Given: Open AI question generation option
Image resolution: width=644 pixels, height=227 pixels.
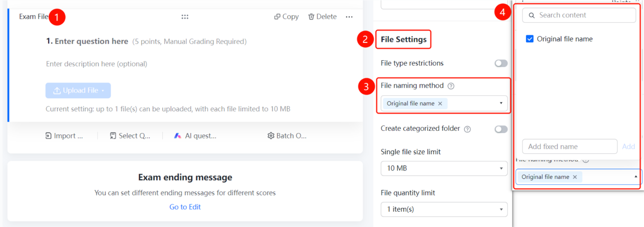Looking at the screenshot, I should (195, 136).
